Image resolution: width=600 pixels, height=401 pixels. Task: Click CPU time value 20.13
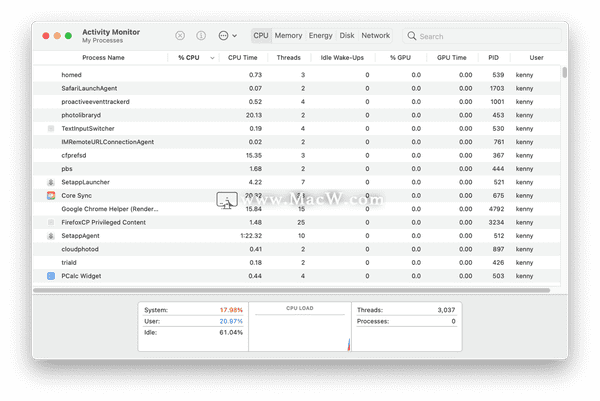[254, 115]
